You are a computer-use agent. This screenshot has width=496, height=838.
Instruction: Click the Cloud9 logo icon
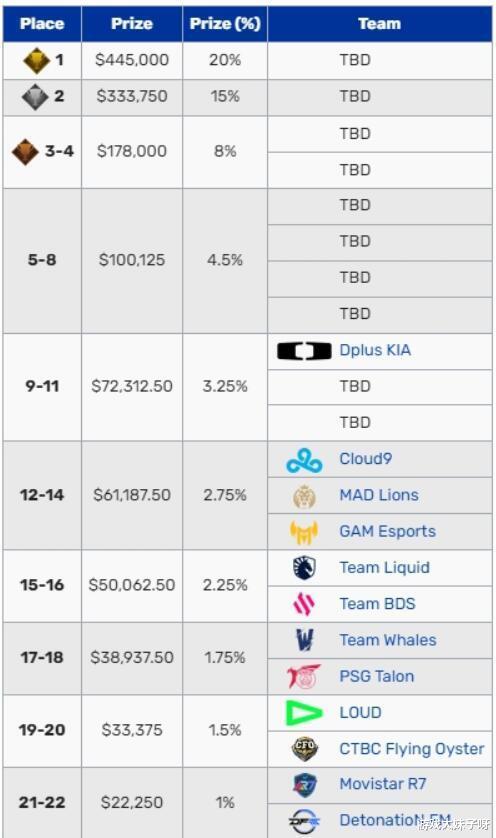304,460
